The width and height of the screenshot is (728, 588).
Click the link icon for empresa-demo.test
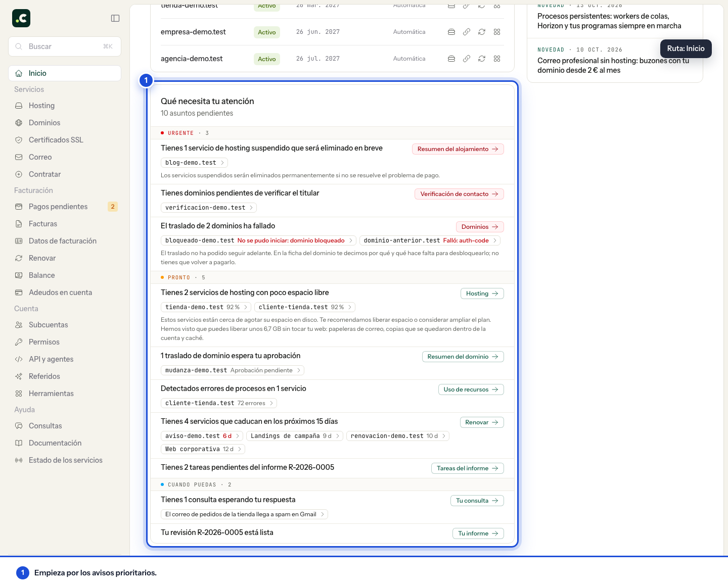coord(467,32)
